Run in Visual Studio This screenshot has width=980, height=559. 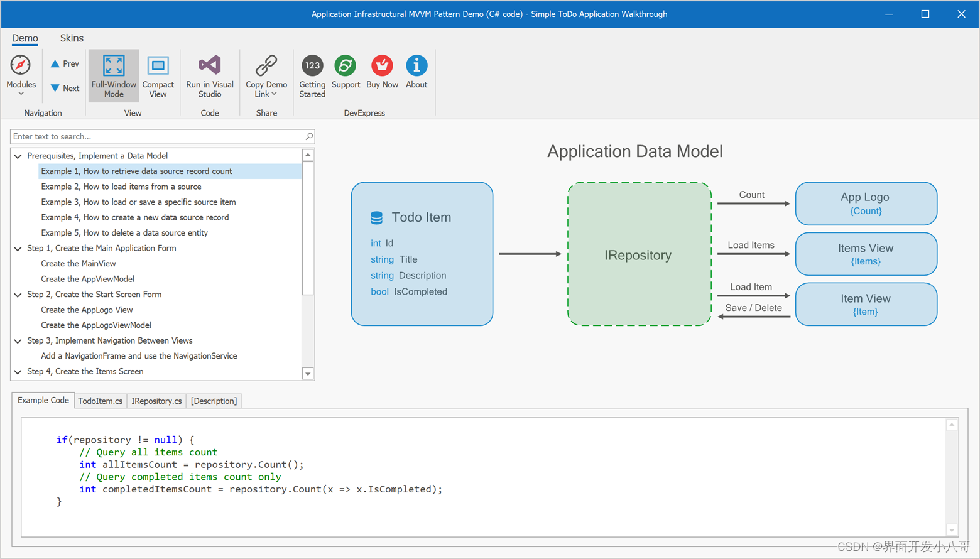pos(210,75)
